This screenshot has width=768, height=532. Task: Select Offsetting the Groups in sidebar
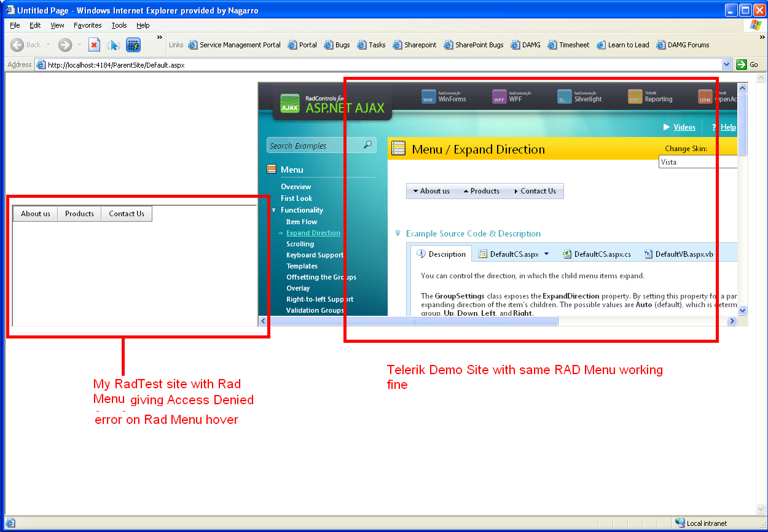point(321,277)
